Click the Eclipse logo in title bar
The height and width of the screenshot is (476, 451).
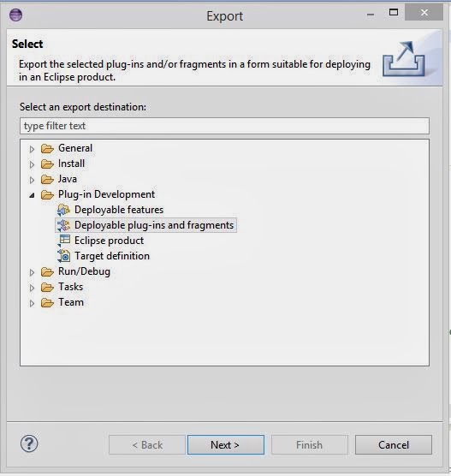pos(15,15)
